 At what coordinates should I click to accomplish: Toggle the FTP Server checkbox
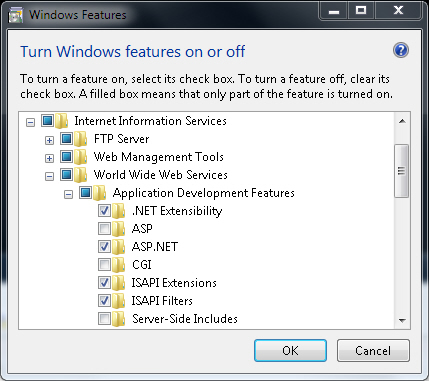click(66, 138)
